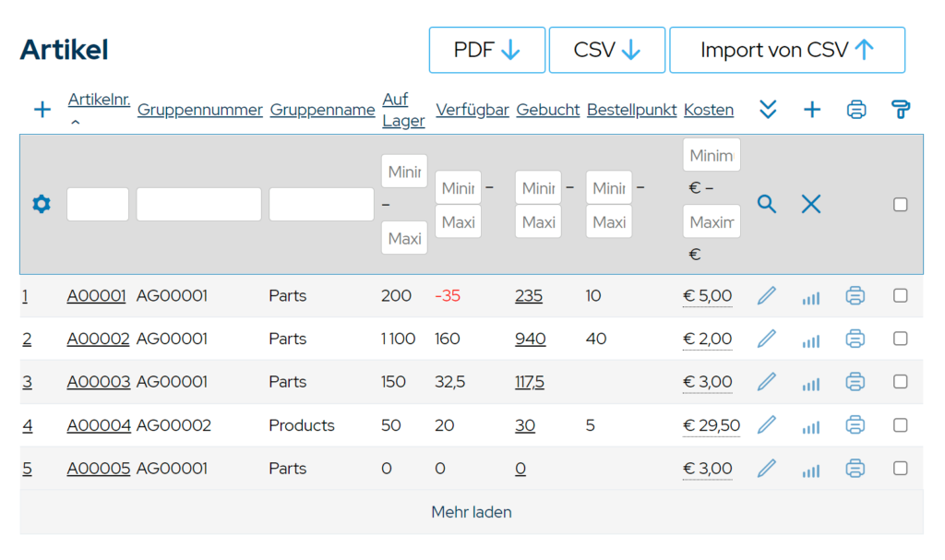Viewport: 945px width, 560px height.
Task: Click the edit pencil for article A00001
Action: click(767, 296)
